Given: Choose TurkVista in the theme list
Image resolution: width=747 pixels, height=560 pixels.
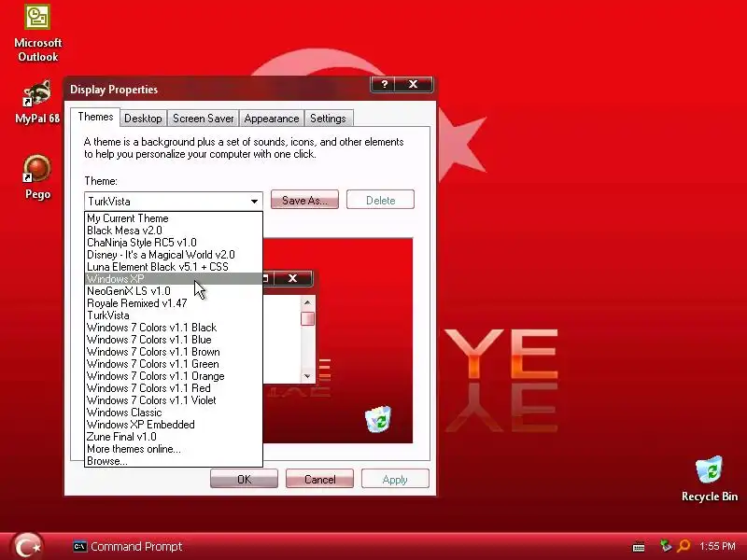Looking at the screenshot, I should click(x=174, y=315).
